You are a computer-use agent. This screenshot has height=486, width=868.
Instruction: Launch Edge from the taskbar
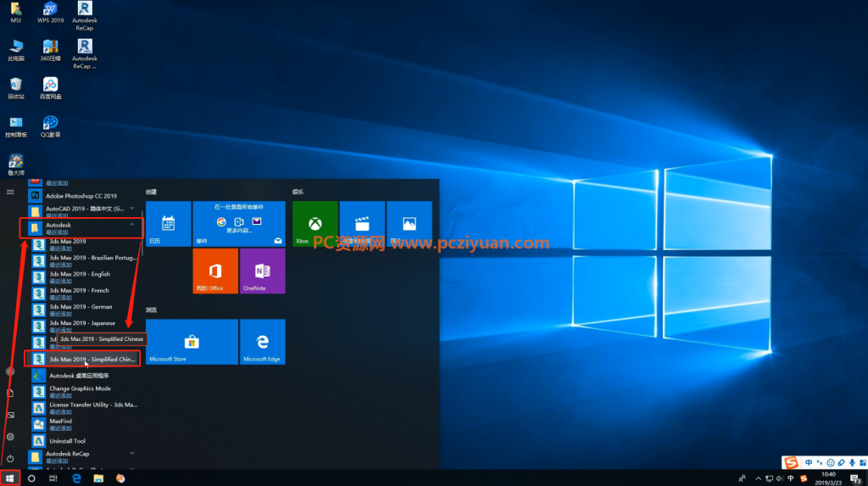(x=76, y=478)
